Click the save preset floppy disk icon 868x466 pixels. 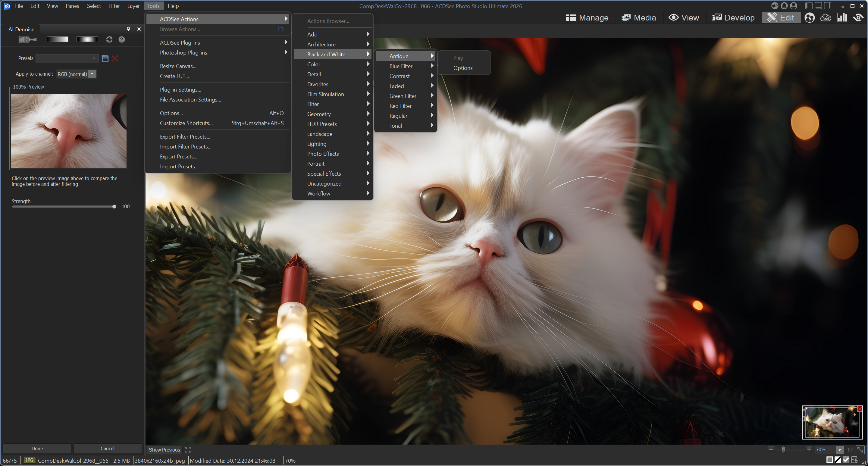[x=105, y=58]
